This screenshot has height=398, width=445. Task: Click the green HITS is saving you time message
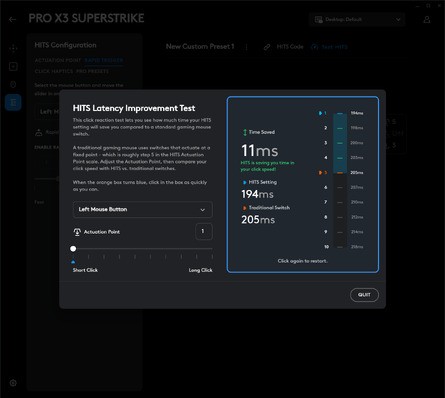point(267,166)
